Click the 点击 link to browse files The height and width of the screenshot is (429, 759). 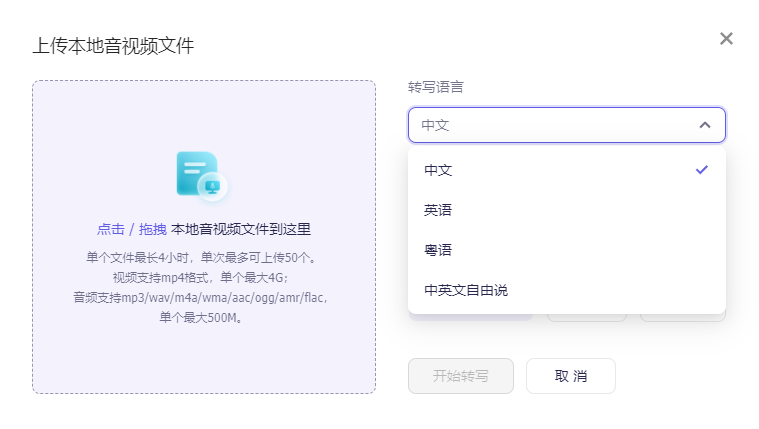[x=110, y=229]
